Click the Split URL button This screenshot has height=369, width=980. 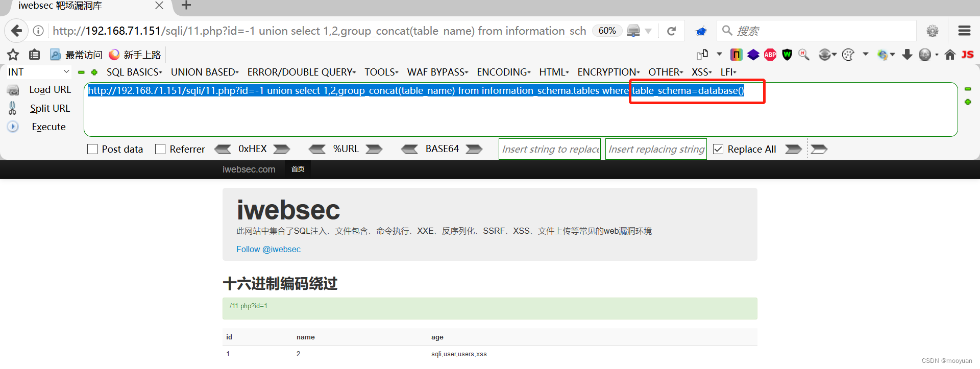pos(50,108)
